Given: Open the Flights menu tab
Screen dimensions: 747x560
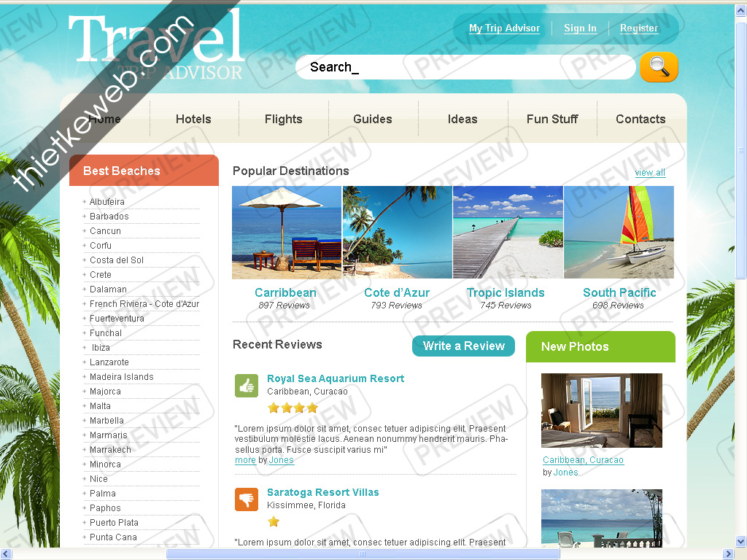Looking at the screenshot, I should [x=284, y=119].
